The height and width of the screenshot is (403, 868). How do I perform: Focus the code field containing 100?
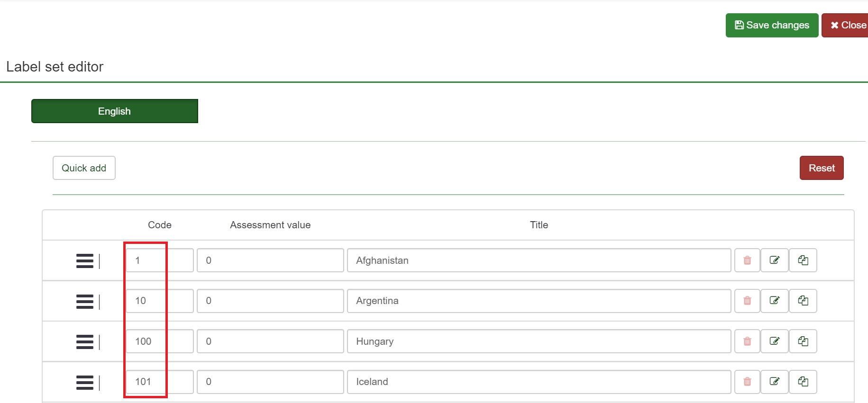(x=159, y=341)
